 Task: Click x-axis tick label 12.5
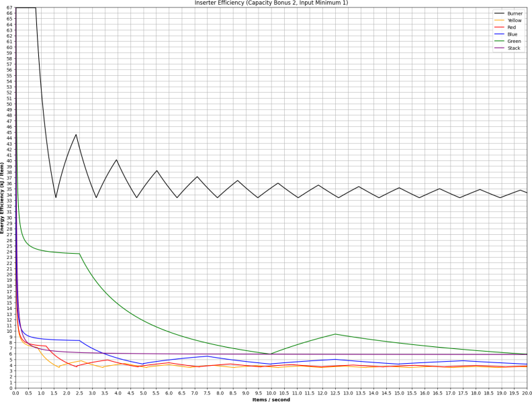click(335, 393)
